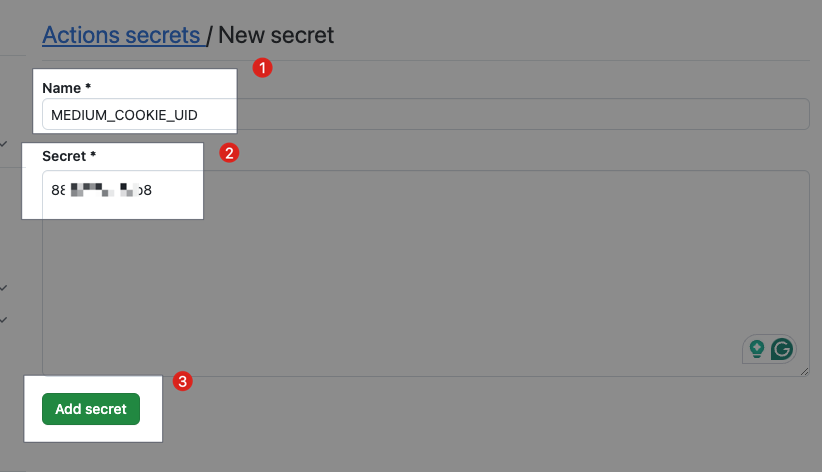Screen dimensions: 822x472
Task: Expand the bottom left sidebar chevron
Action: point(4,320)
